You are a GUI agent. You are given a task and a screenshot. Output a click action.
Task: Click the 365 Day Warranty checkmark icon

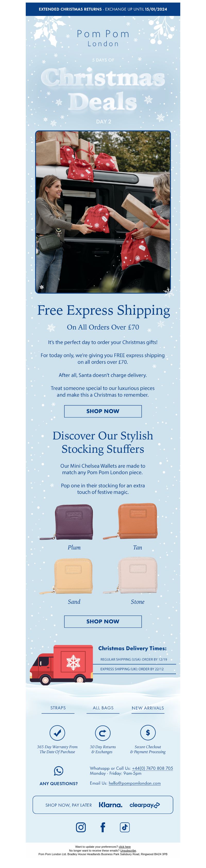pos(57,732)
